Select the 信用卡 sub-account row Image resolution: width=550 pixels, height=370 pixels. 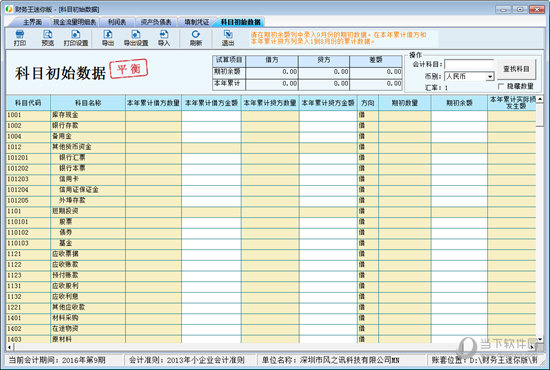[x=69, y=179]
